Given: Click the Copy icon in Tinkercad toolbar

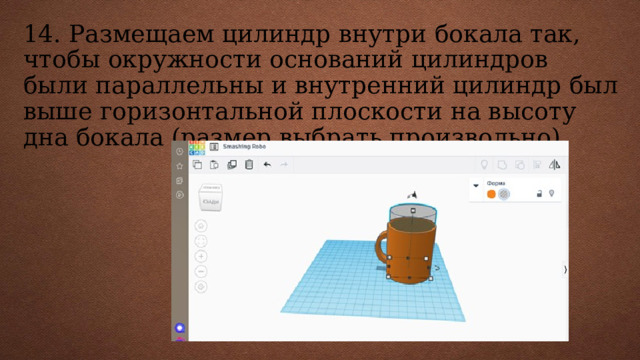Looking at the screenshot, I should [x=197, y=164].
